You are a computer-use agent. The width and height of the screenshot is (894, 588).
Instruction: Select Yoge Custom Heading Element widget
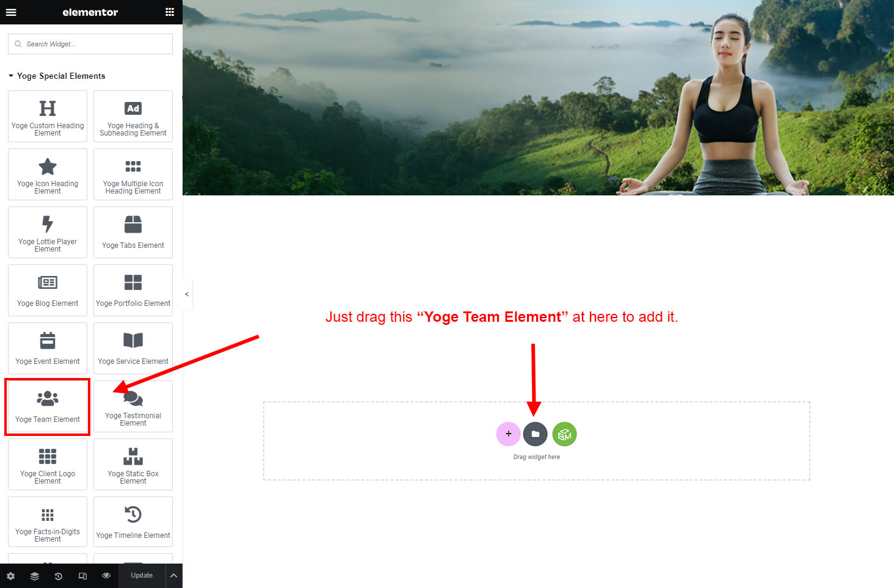pyautogui.click(x=48, y=117)
